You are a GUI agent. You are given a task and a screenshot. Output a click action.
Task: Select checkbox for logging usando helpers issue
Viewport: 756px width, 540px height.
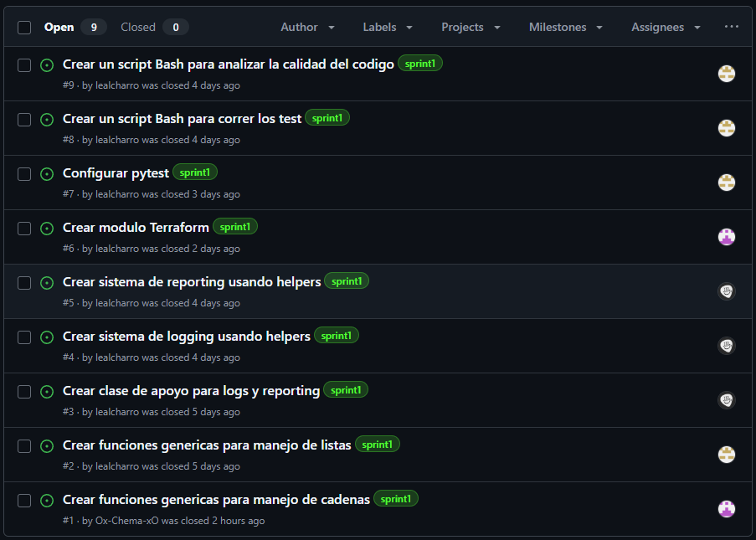click(24, 337)
